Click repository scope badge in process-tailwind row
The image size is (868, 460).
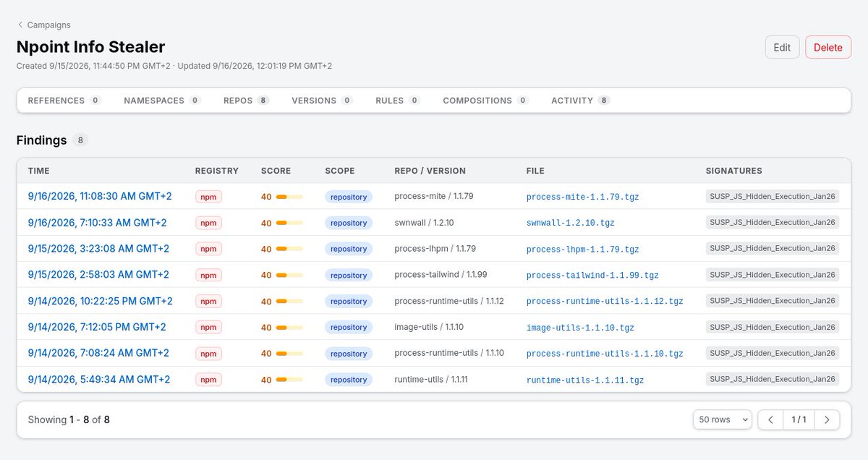(x=349, y=276)
